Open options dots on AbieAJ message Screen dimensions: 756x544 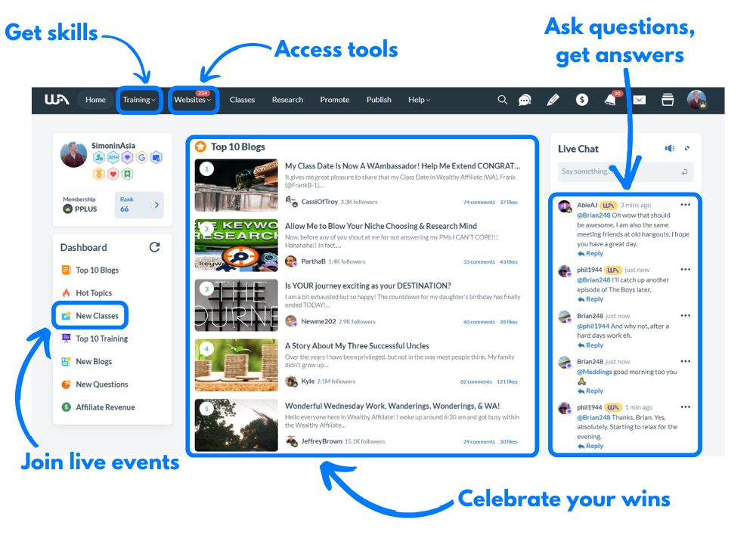coord(685,205)
